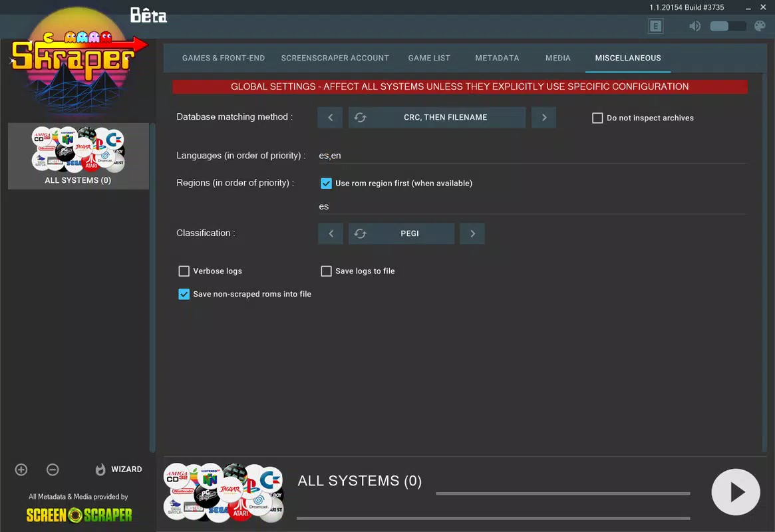Select the Miscellaneous tab
The image size is (775, 532).
[628, 59]
